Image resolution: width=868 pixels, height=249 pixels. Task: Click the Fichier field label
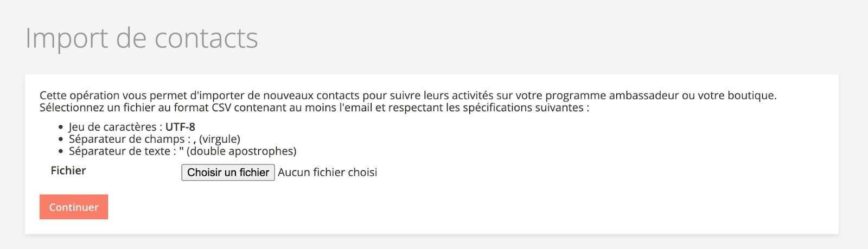click(x=68, y=171)
